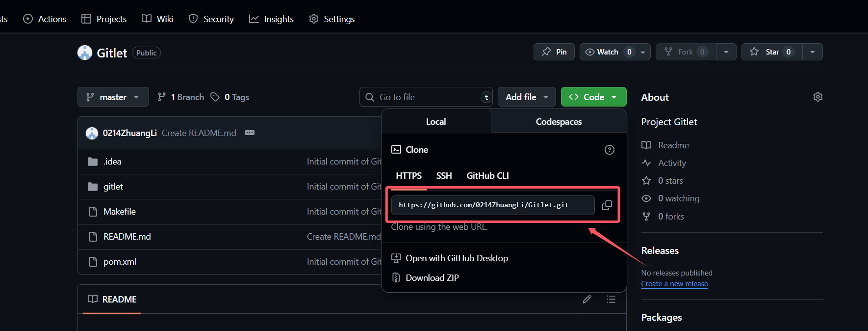Open the Security tab
Screen dimensions: 868x331
(x=211, y=19)
